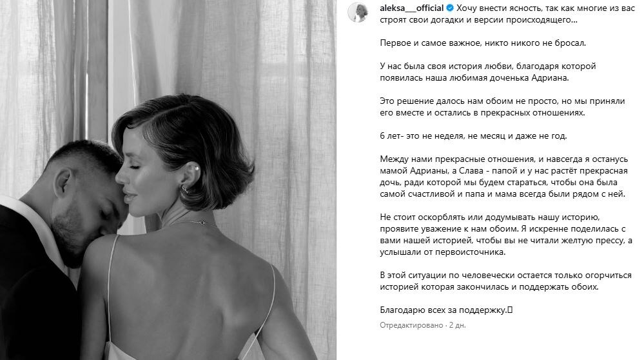
Task: Click the woman's earring in the photo
Action: pyautogui.click(x=185, y=190)
